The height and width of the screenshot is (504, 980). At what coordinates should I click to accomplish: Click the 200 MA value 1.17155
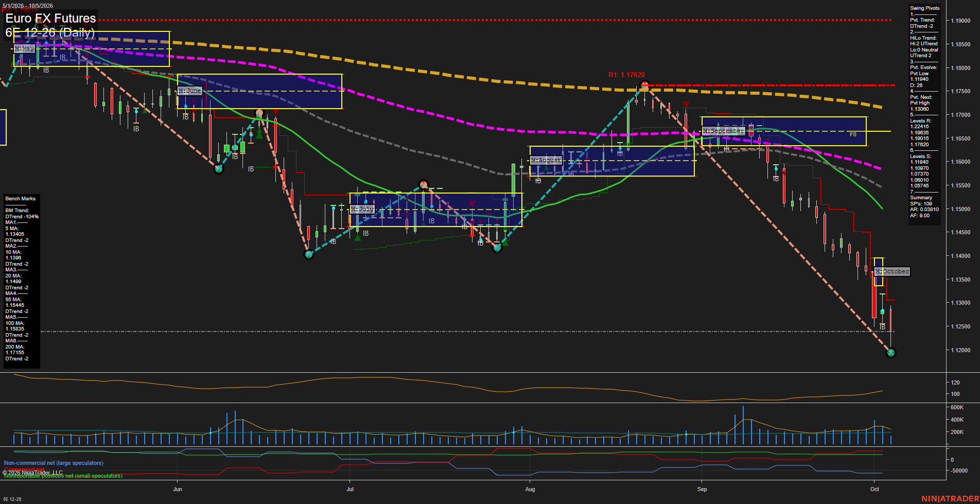click(x=14, y=353)
